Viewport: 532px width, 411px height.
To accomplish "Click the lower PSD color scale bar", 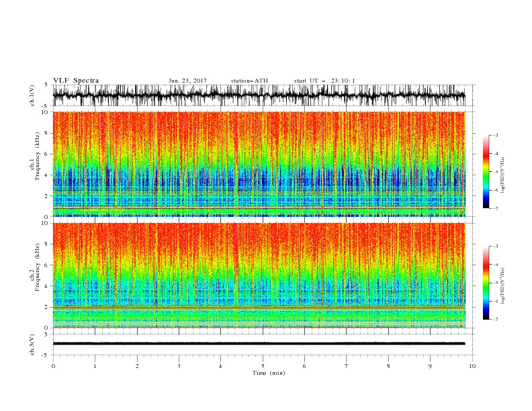I will click(486, 283).
